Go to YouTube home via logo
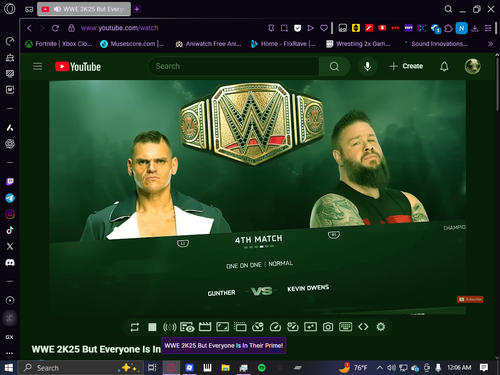The height and width of the screenshot is (375, 500). click(x=78, y=67)
